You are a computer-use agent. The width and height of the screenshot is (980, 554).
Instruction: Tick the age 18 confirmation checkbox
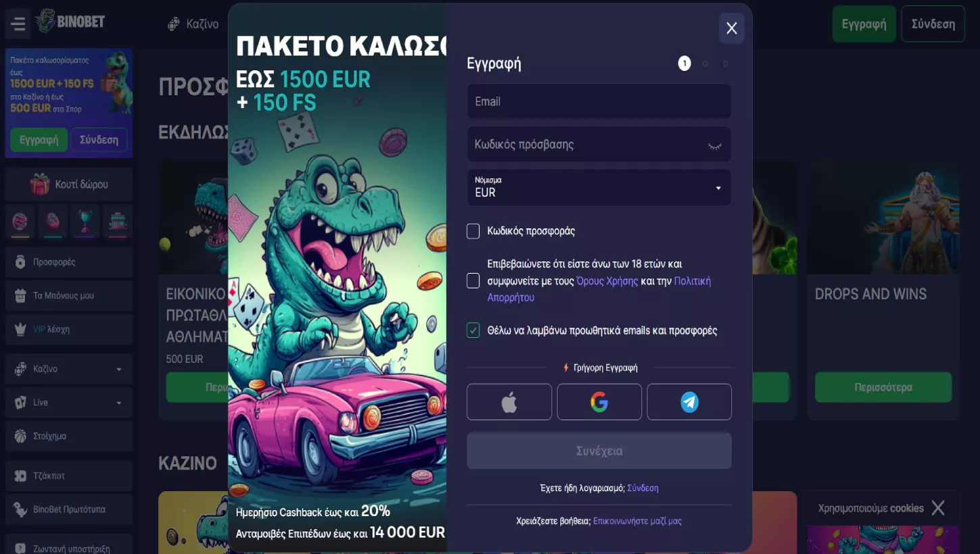[x=473, y=281]
